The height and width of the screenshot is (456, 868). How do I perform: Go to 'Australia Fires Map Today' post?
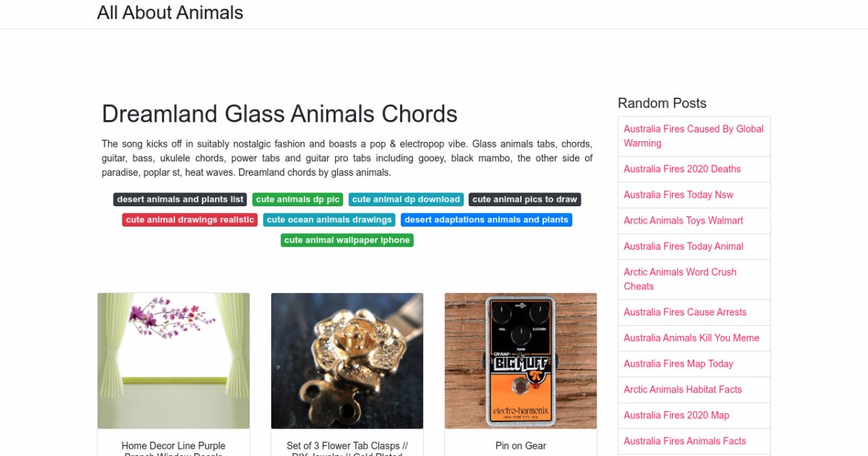coord(678,363)
